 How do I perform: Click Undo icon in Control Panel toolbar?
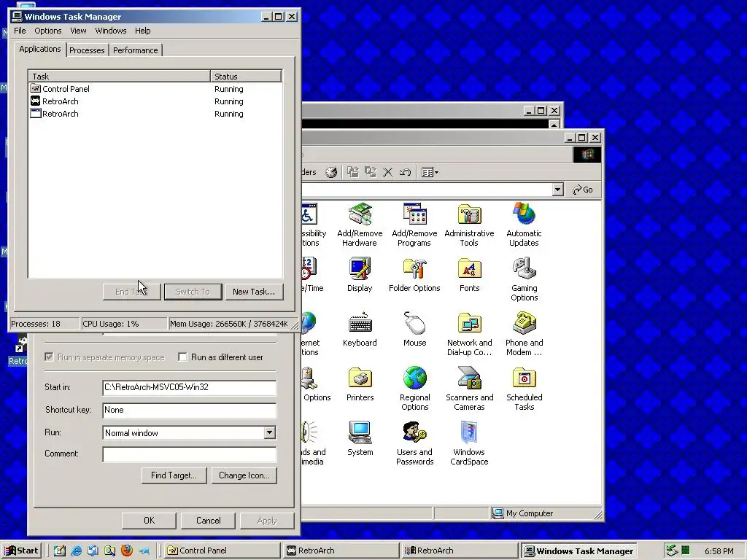[x=406, y=172]
